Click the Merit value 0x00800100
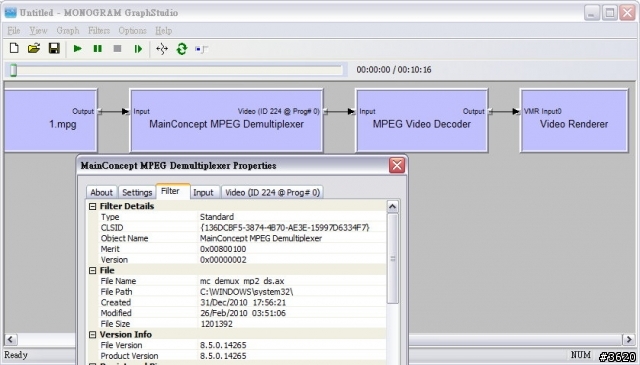Screen dimensions: 640x365 223,249
